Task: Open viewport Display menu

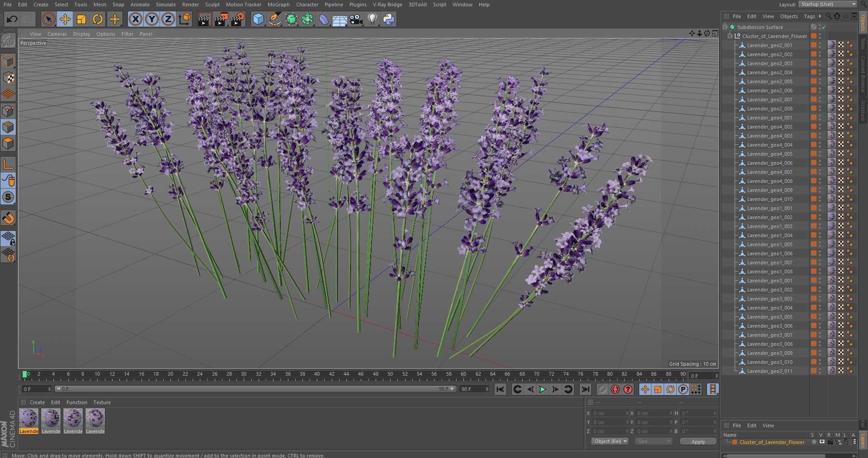Action: 81,34
